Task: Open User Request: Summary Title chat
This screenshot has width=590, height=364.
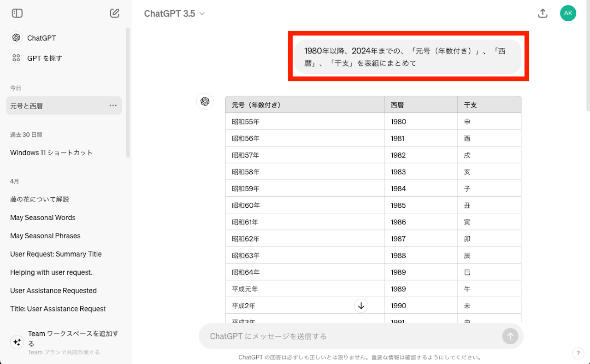Action: pyautogui.click(x=56, y=254)
